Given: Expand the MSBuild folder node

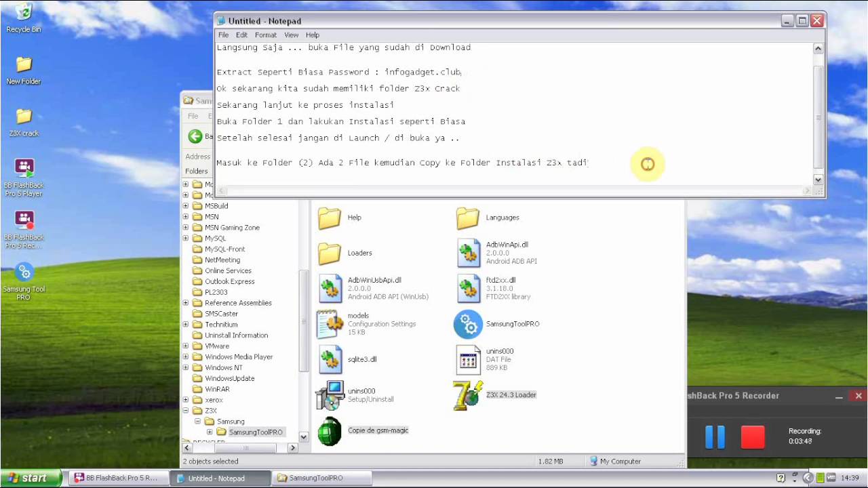Looking at the screenshot, I should [186, 206].
